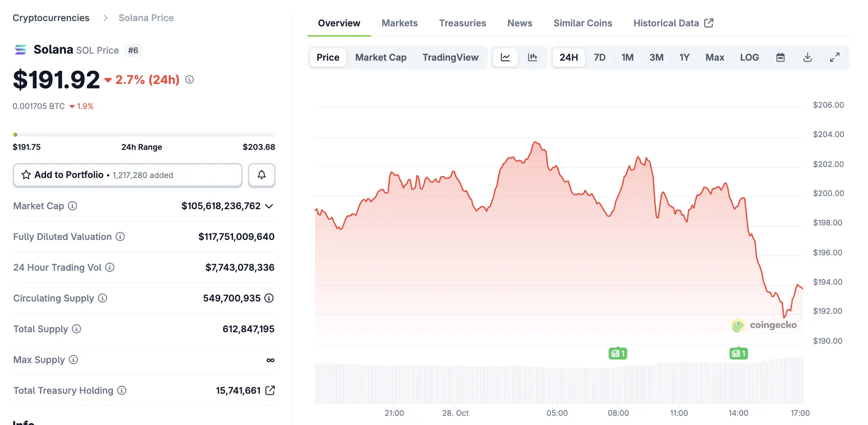Open Circulating Supply info tooltip
The image size is (868, 425).
[103, 298]
